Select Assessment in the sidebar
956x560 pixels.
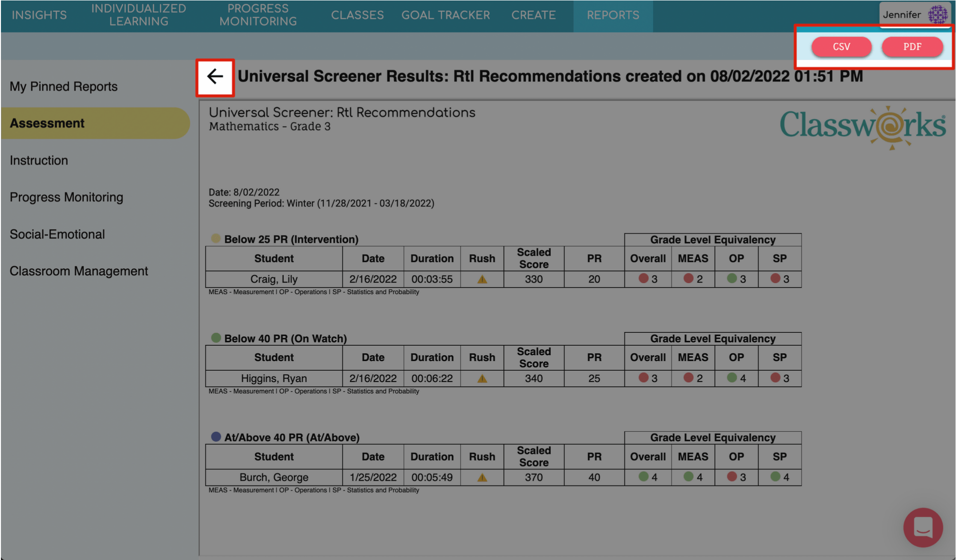(x=47, y=123)
